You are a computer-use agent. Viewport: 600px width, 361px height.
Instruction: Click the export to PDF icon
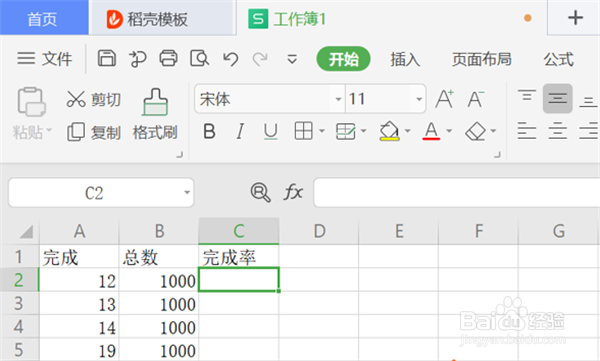[x=137, y=59]
